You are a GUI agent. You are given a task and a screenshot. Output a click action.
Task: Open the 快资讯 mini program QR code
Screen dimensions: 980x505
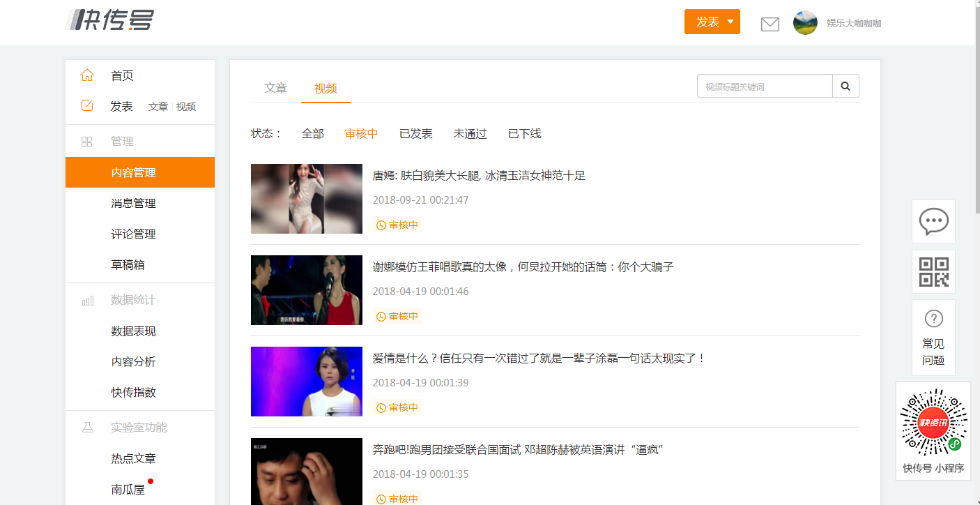(x=933, y=423)
